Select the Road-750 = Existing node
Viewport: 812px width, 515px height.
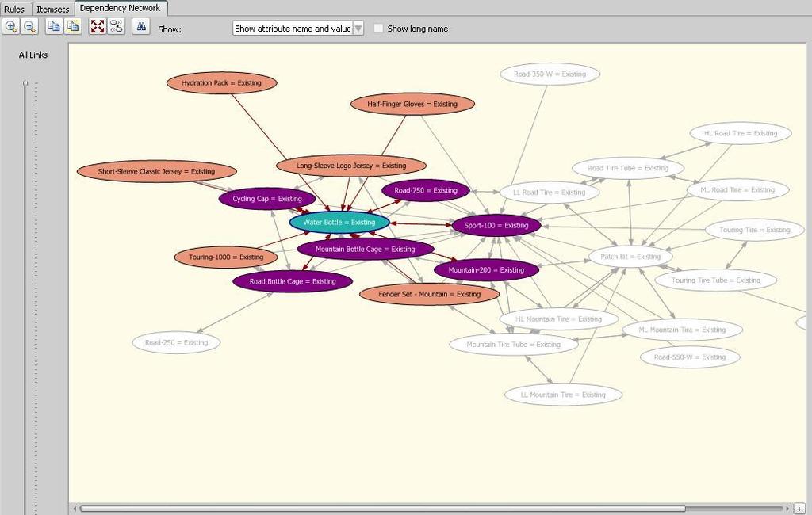coord(426,190)
